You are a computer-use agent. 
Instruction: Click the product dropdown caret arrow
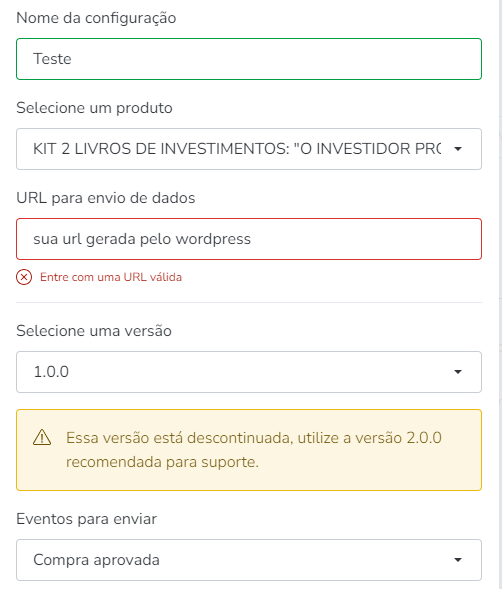[x=458, y=149]
